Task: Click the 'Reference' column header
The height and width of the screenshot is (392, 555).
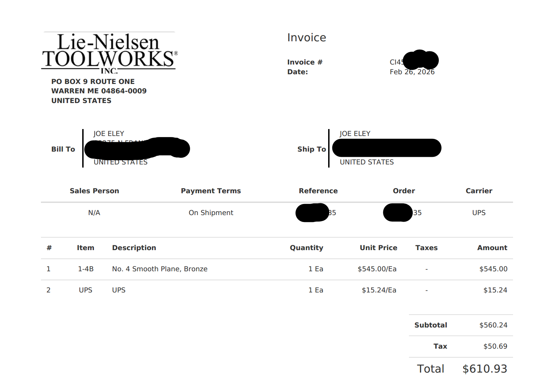Action: coord(318,191)
